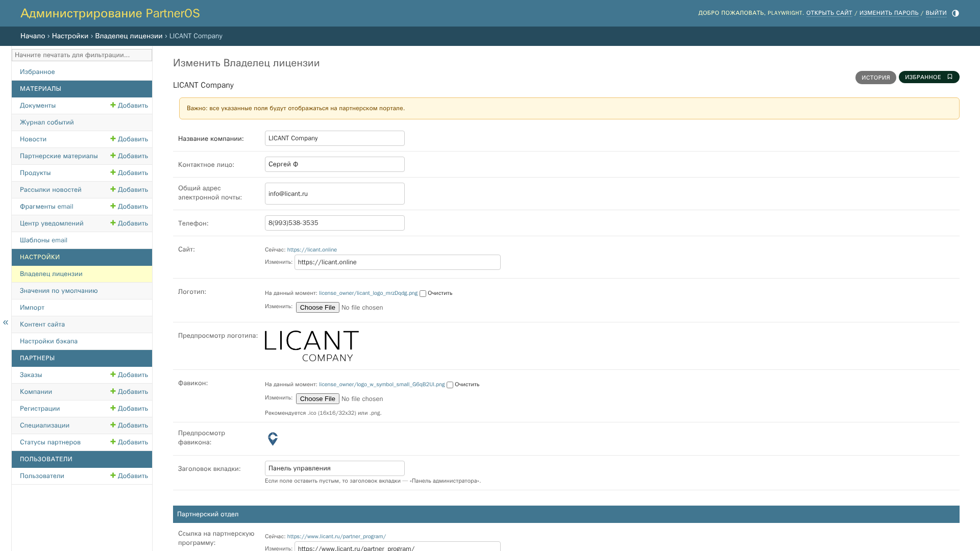Image resolution: width=980 pixels, height=551 pixels.
Task: Open Шаблоны email in sidebar
Action: coord(43,240)
